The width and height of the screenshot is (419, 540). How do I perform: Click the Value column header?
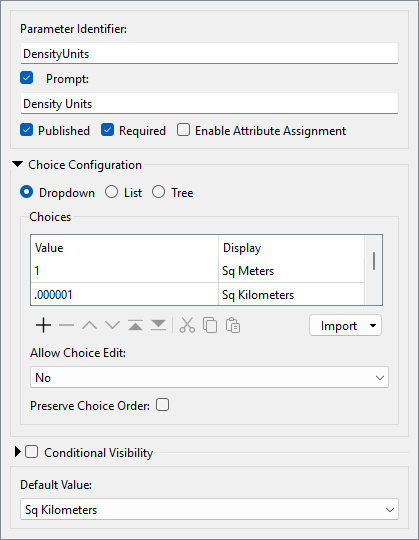(125, 248)
